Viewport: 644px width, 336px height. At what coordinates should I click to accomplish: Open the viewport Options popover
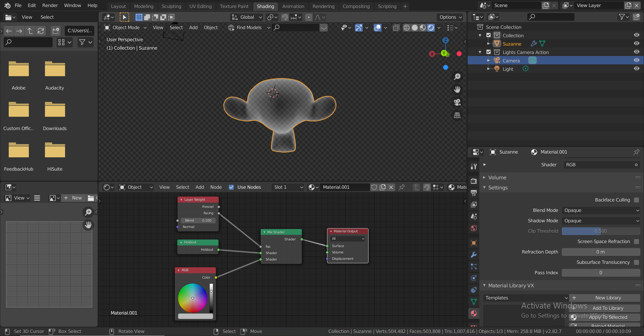point(450,17)
